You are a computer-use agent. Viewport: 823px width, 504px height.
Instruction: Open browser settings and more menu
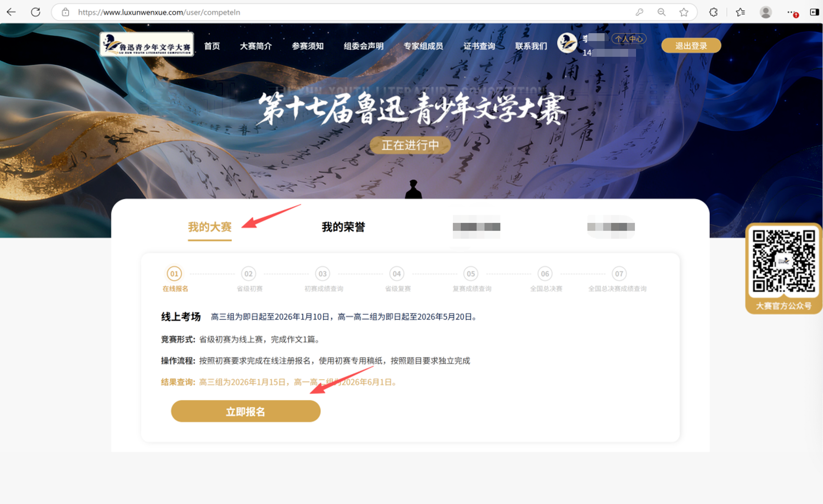click(792, 12)
